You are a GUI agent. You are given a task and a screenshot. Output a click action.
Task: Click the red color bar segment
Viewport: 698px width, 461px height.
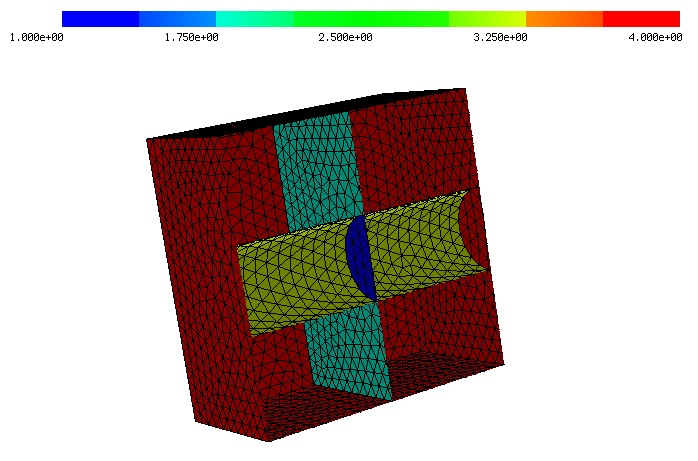pos(641,19)
